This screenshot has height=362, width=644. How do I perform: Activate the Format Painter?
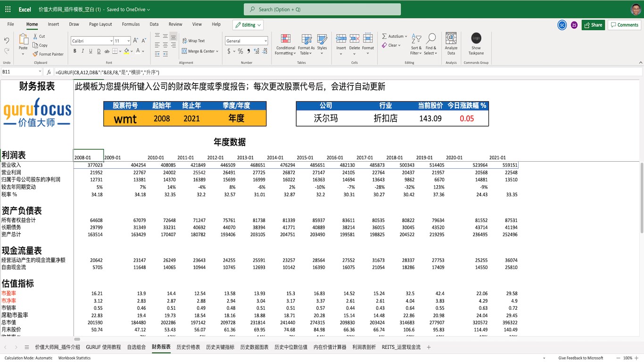(x=48, y=54)
